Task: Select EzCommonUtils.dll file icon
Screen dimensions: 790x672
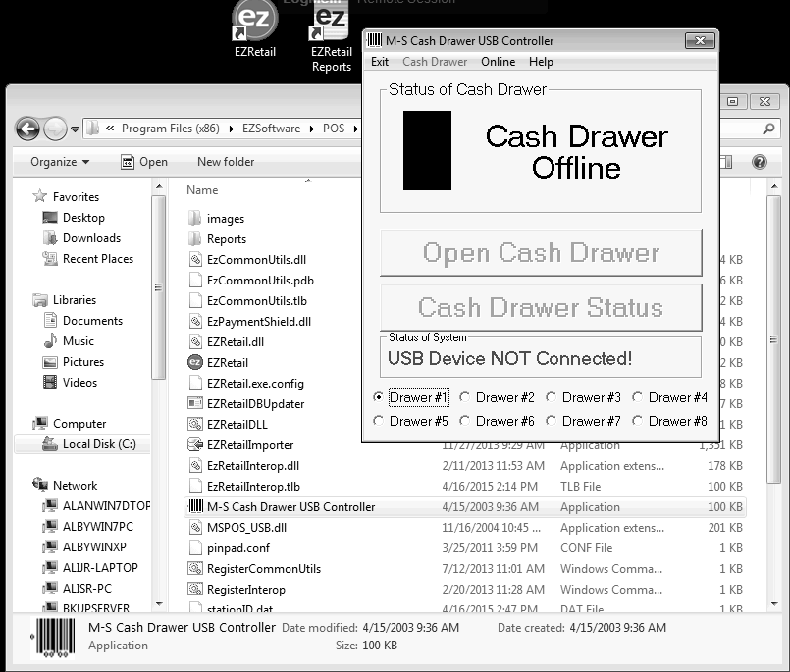Action: [195, 260]
